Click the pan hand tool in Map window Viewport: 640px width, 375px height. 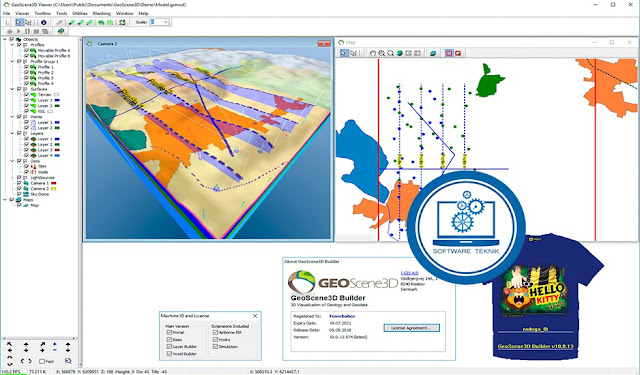click(373, 53)
